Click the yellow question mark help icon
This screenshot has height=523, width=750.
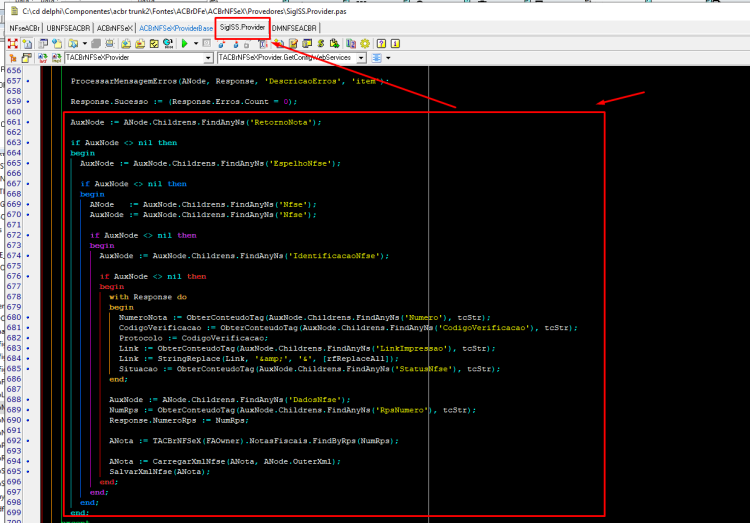coord(381,44)
